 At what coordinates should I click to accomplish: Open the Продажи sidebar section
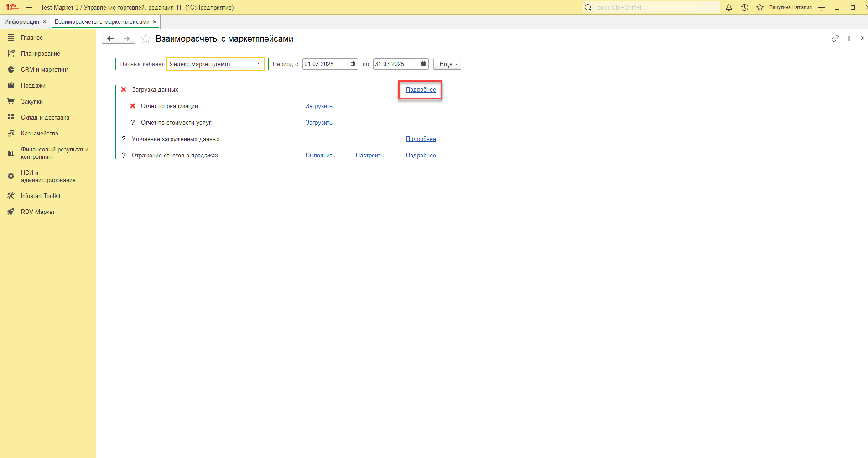[x=33, y=85]
